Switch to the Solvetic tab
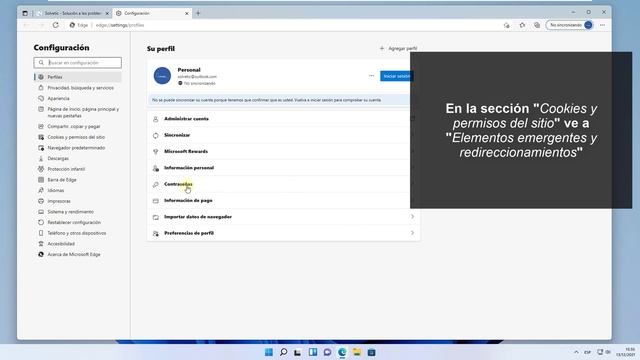 [x=73, y=13]
